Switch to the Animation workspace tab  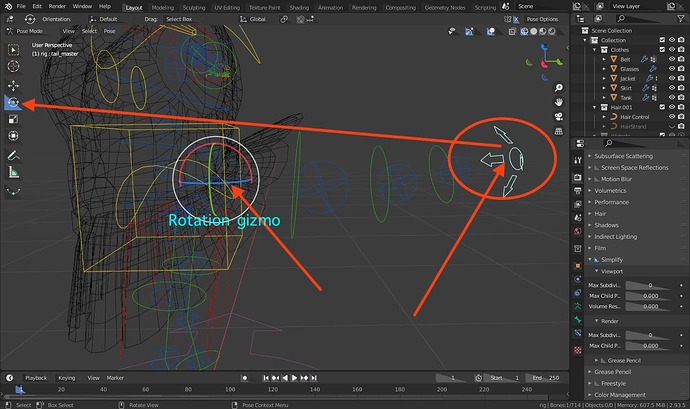point(330,7)
